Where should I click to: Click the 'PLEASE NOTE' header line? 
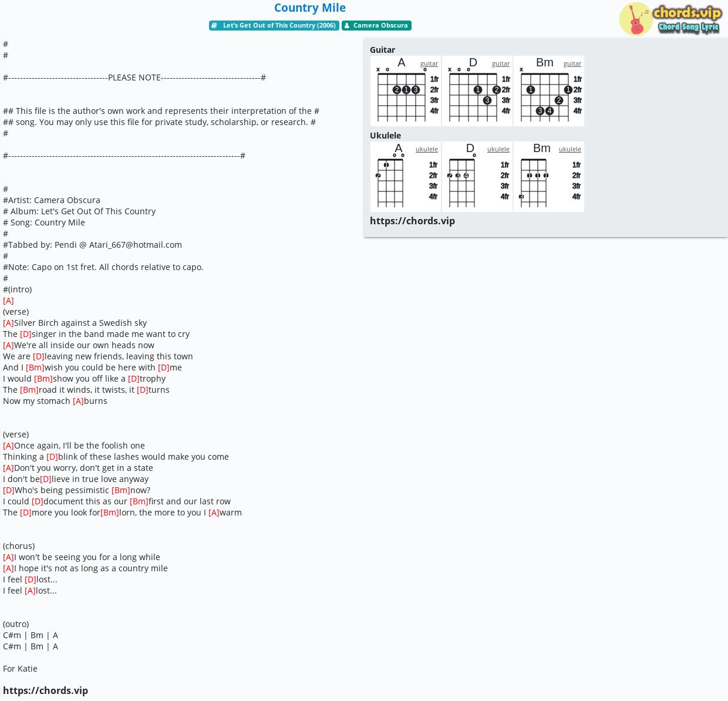(134, 77)
